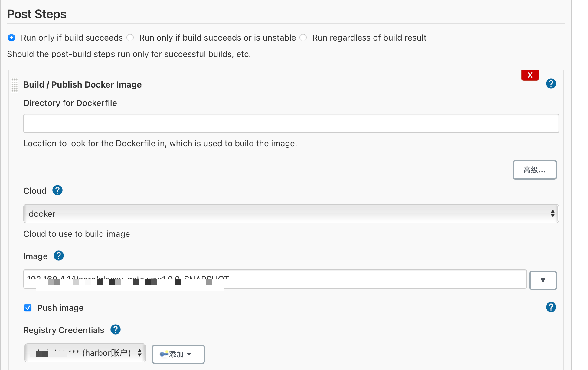The height and width of the screenshot is (370, 588).
Task: Open the Cloud docker dropdown
Action: coord(291,214)
